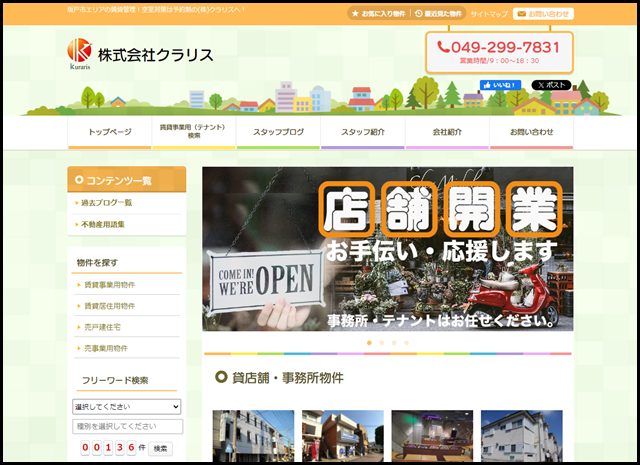This screenshot has height=465, width=640.
Task: Open 売事業用物件 sidebar link
Action: (106, 348)
